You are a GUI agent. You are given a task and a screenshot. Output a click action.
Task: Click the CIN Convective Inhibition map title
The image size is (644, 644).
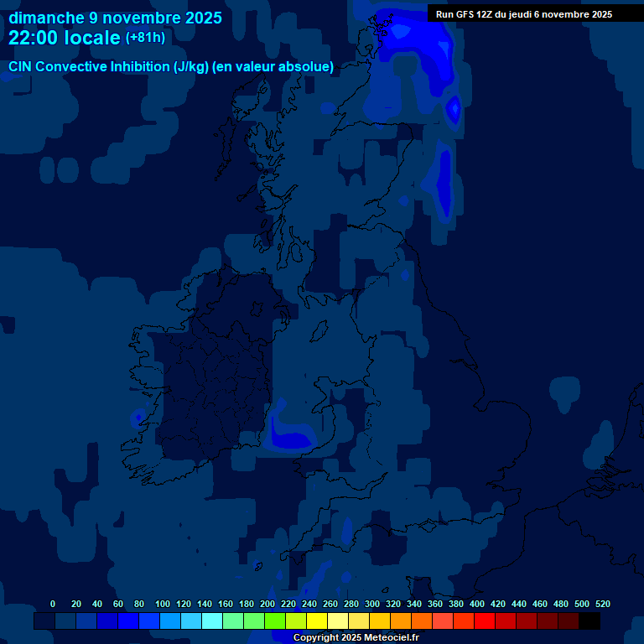[171, 66]
